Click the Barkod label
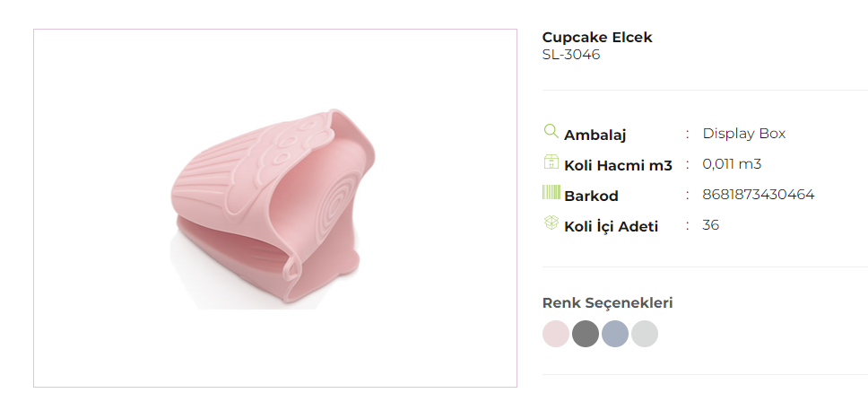This screenshot has width=868, height=393. coord(591,196)
